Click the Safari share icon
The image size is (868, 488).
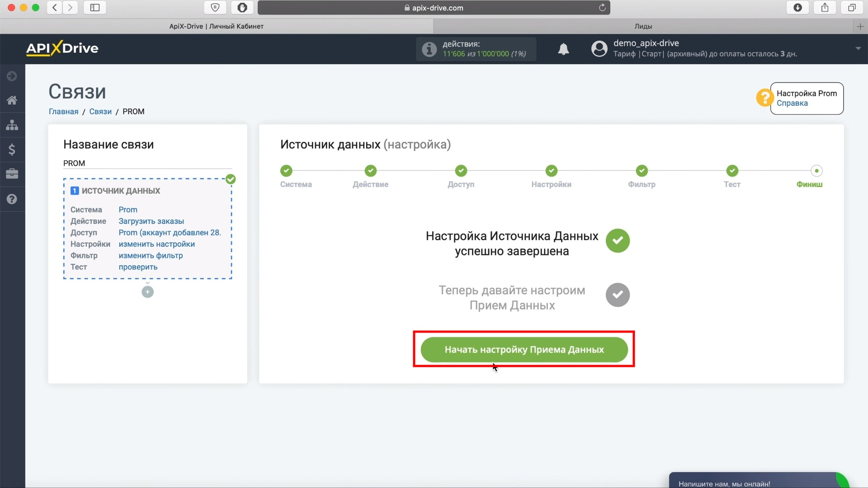(x=825, y=8)
